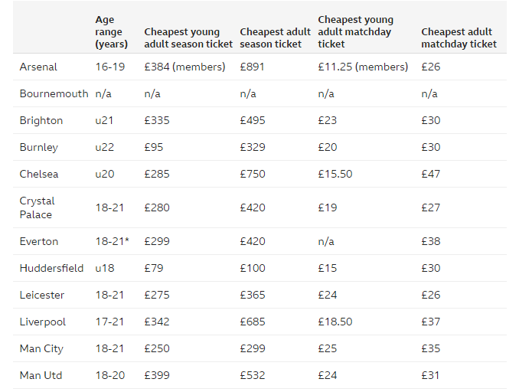The width and height of the screenshot is (532, 392).
Task: Click 'Cheapest adult season ticket' column header
Action: [x=275, y=38]
